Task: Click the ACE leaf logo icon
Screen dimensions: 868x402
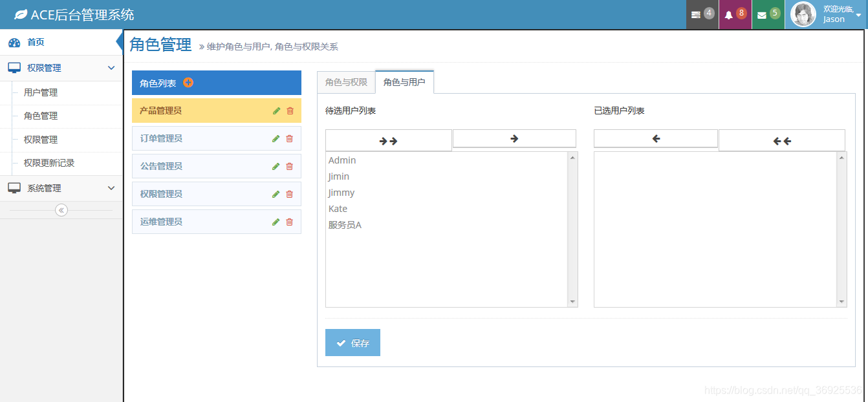Action: coord(21,14)
